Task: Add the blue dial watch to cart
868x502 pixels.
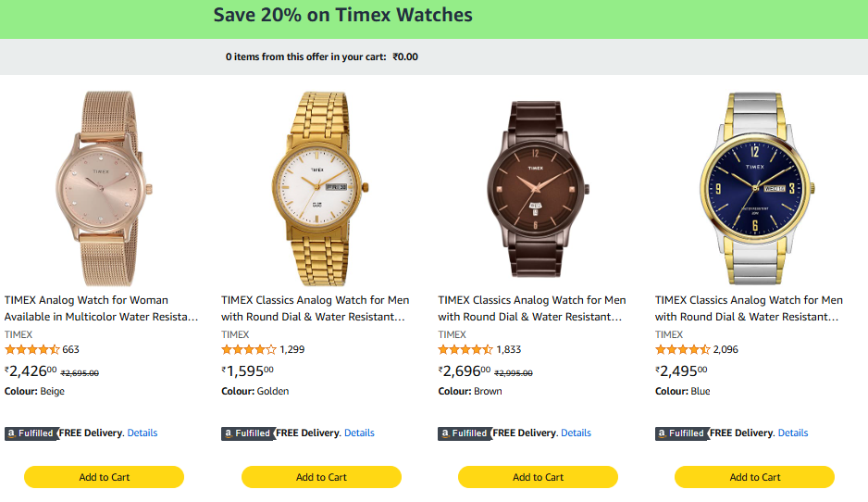Action: (754, 477)
